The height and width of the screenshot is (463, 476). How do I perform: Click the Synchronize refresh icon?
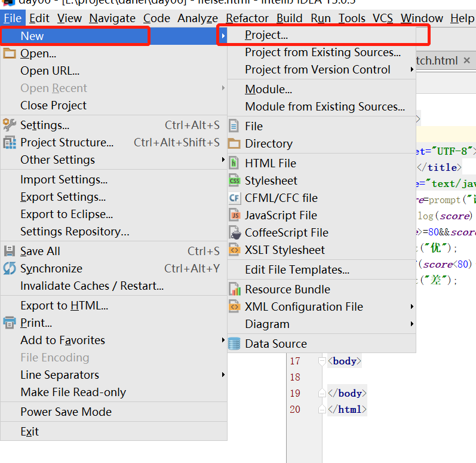tap(10, 268)
